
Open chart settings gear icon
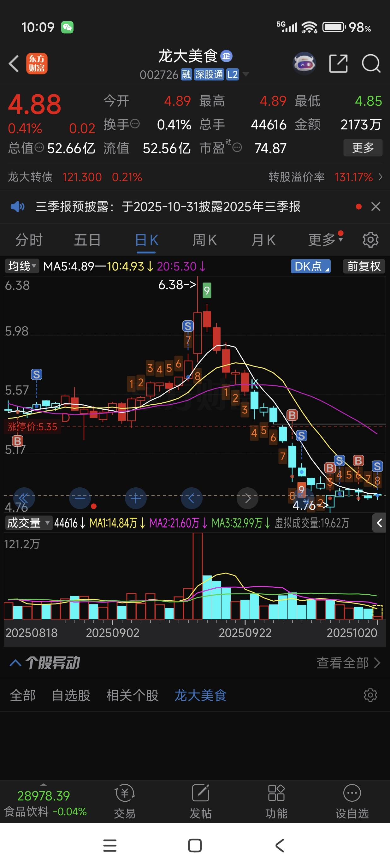coord(370,240)
